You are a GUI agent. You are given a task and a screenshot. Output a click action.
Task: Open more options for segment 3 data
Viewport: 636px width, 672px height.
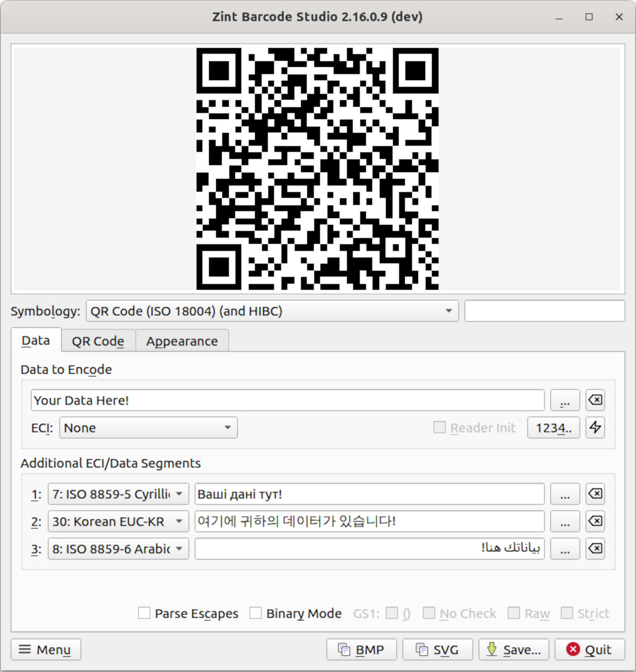click(x=565, y=548)
